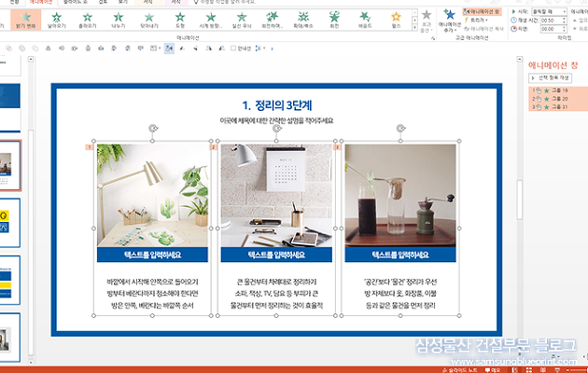Screen dimensions: 588x373
Task: Open the align objects dropdown in toolbar
Action: (x=155, y=48)
